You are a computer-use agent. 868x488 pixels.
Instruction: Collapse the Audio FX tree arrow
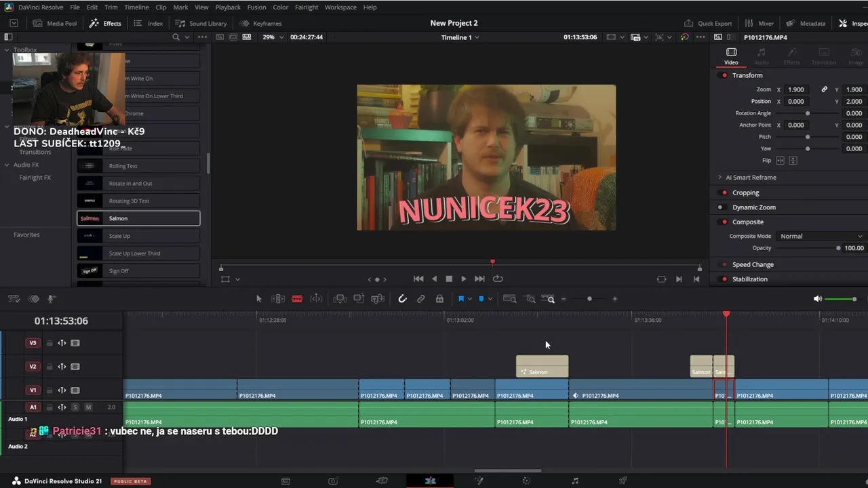tap(7, 165)
